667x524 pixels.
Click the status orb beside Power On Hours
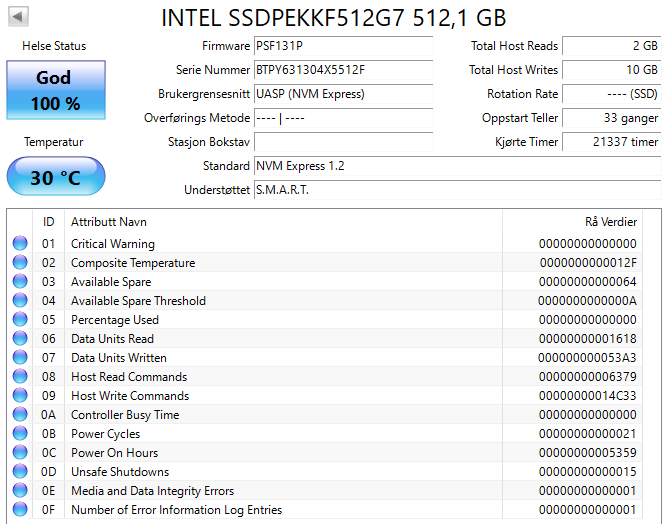tap(20, 453)
